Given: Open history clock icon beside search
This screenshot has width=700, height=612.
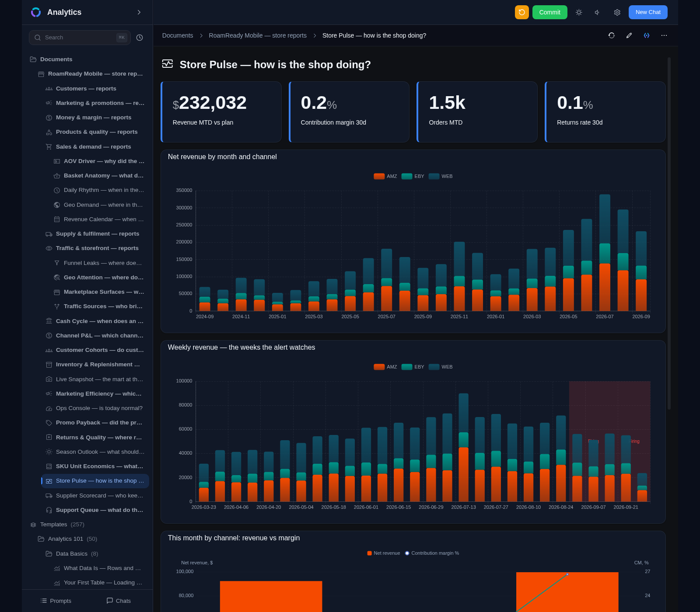Looking at the screenshot, I should point(140,38).
